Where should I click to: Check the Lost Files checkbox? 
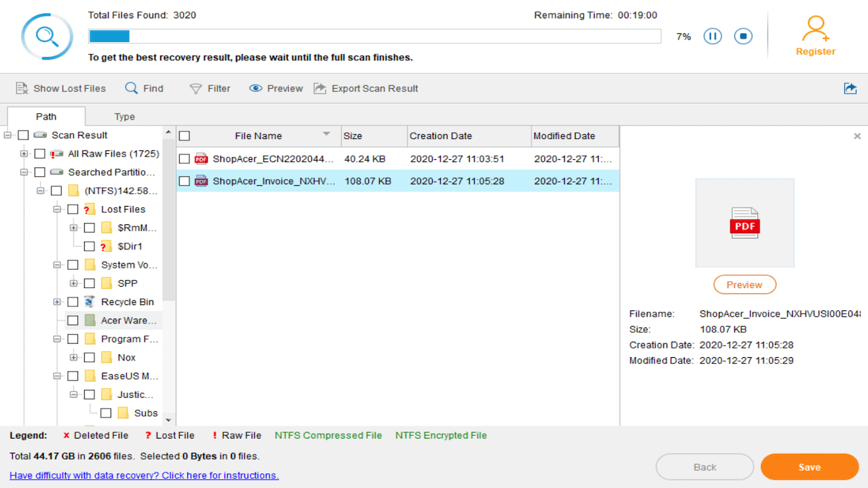point(73,209)
